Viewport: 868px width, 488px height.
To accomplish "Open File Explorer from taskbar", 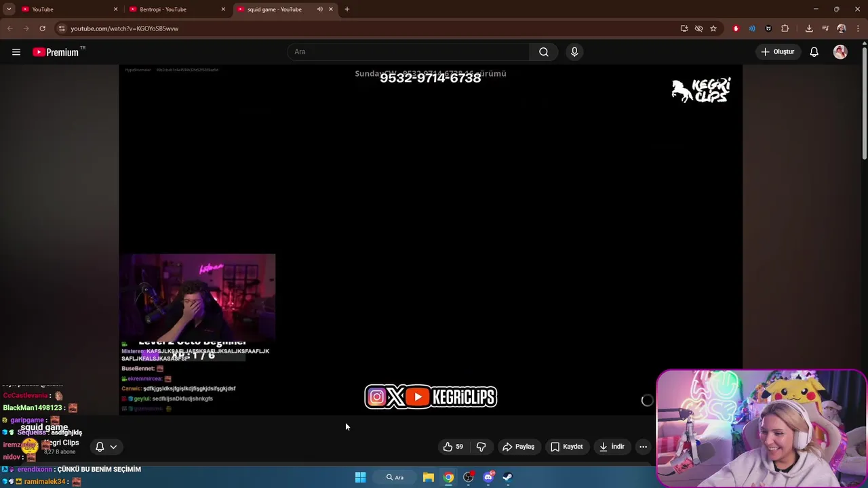I will coord(429,477).
